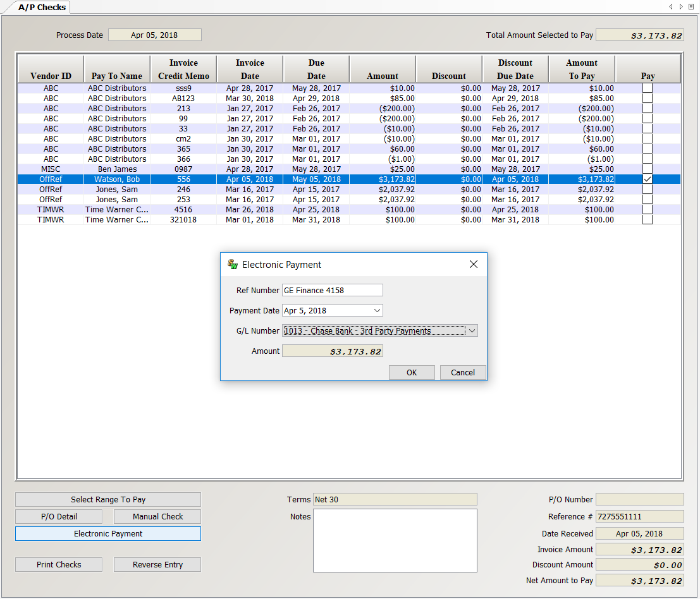Click the tab scroll right arrow
Image resolution: width=700 pixels, height=599 pixels.
[681, 7]
